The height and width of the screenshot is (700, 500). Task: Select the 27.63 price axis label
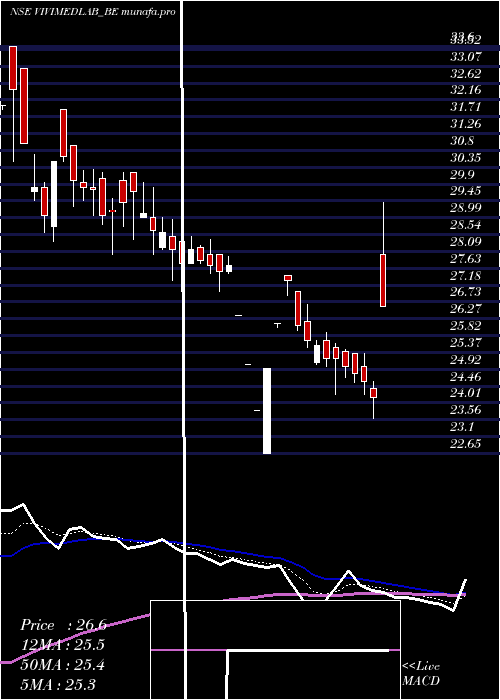[466, 258]
